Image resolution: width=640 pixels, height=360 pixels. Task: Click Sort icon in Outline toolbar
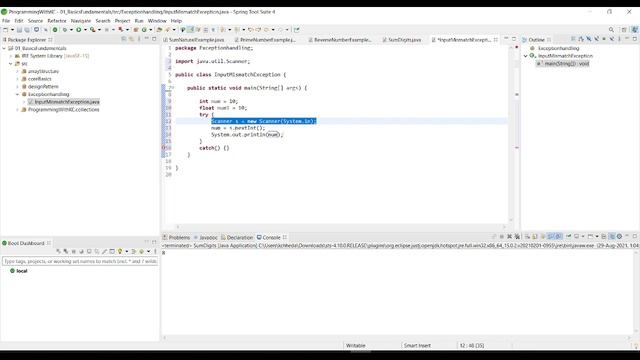coord(581,39)
